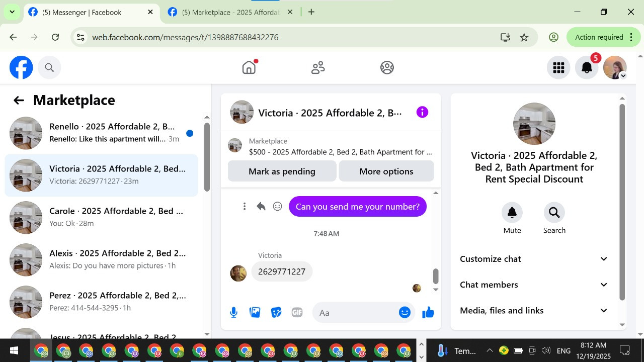Open new browser tab plus button
The image size is (644, 362).
pos(311,12)
